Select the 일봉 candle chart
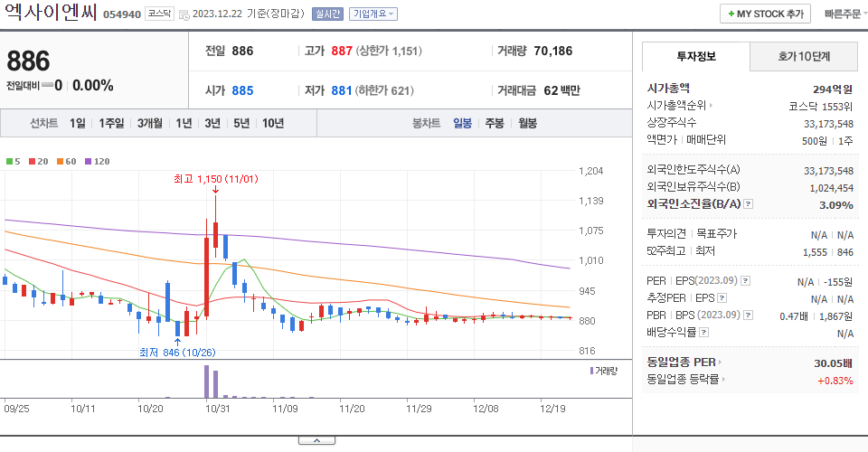Screen dimensions: 868x452 [462, 123]
